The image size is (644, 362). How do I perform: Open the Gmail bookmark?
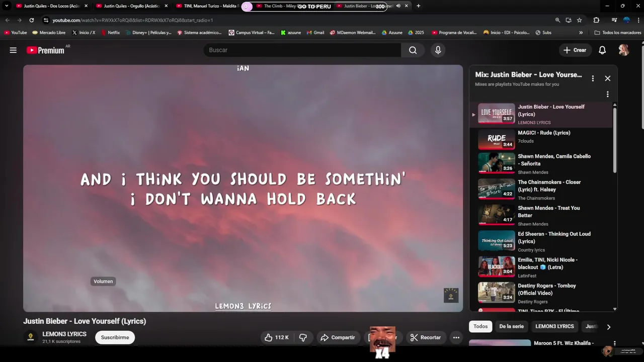tap(315, 33)
